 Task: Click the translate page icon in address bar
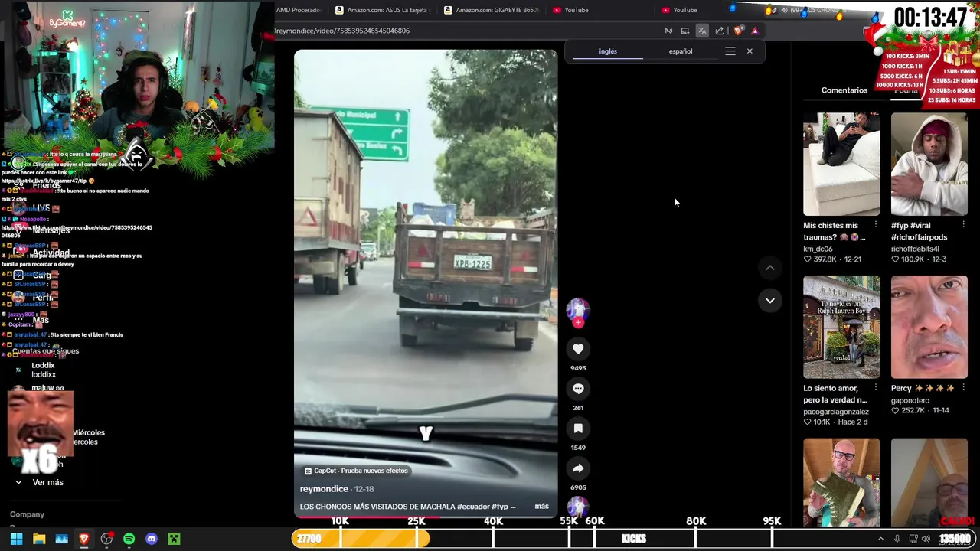click(x=702, y=31)
